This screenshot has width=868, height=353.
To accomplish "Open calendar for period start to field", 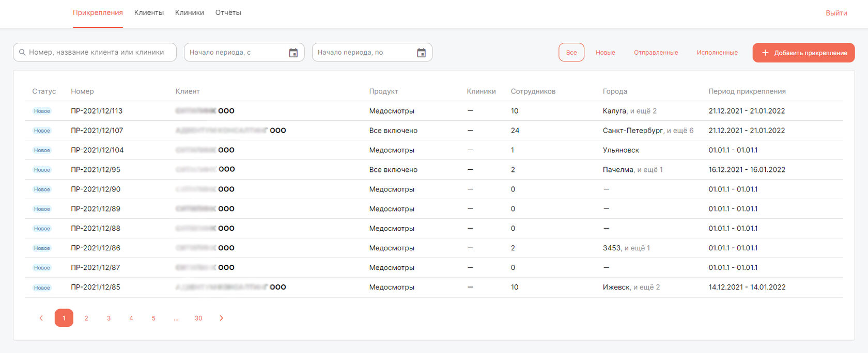I will [x=421, y=53].
